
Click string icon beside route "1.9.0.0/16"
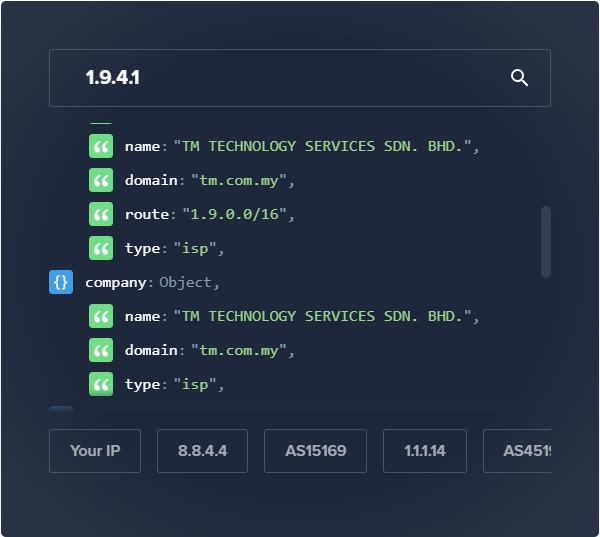coord(101,214)
